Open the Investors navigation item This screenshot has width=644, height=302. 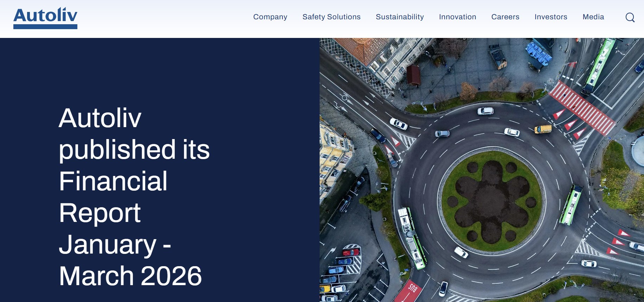pos(551,17)
